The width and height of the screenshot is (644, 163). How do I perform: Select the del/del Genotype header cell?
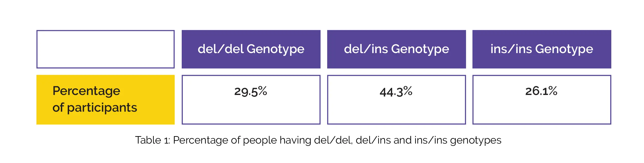tap(251, 49)
